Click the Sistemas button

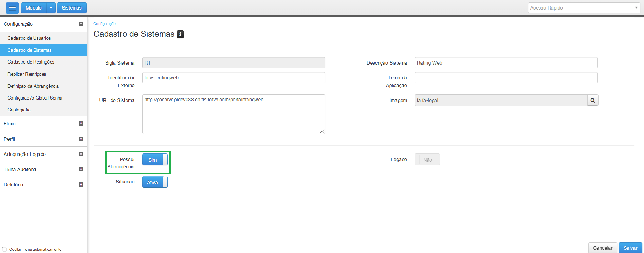tap(72, 8)
